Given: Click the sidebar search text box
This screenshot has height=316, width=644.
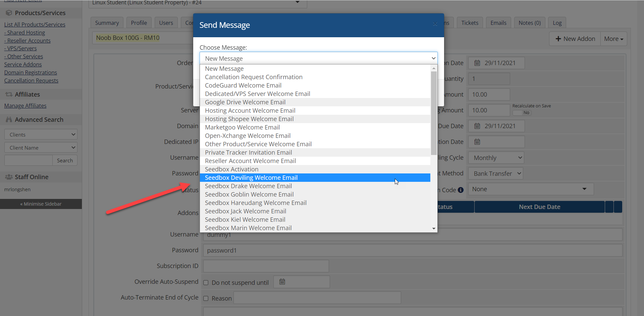Looking at the screenshot, I should pos(29,160).
